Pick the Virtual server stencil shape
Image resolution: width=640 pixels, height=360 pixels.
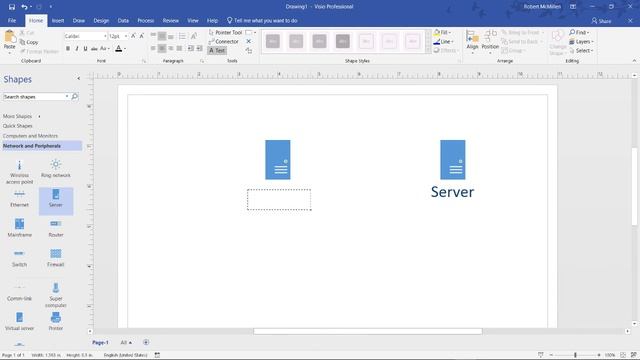[x=19, y=321]
